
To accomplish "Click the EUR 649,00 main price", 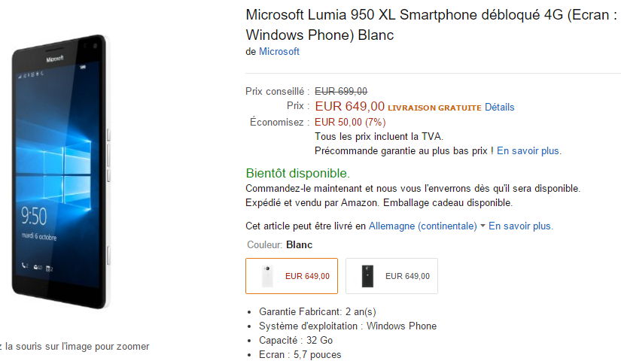I will click(x=350, y=106).
